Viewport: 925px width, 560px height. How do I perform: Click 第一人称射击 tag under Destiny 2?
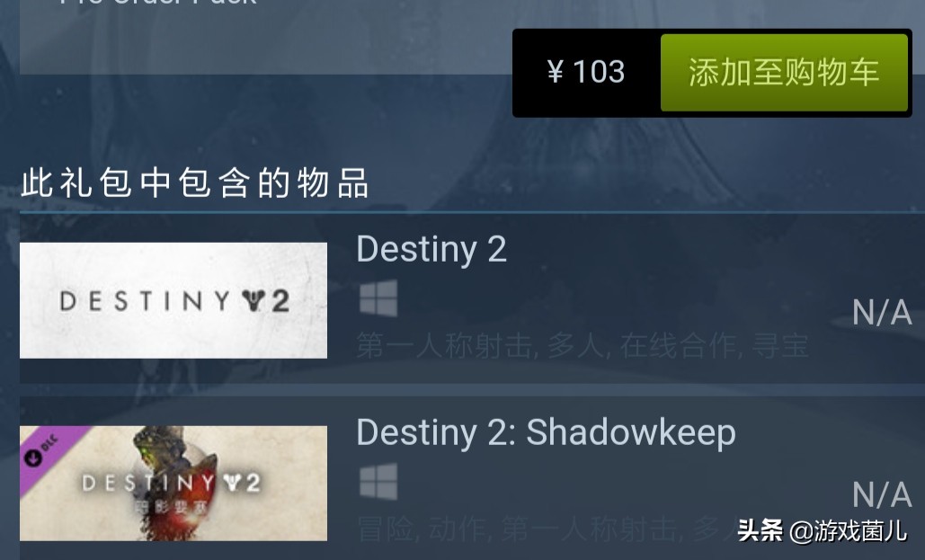point(444,346)
